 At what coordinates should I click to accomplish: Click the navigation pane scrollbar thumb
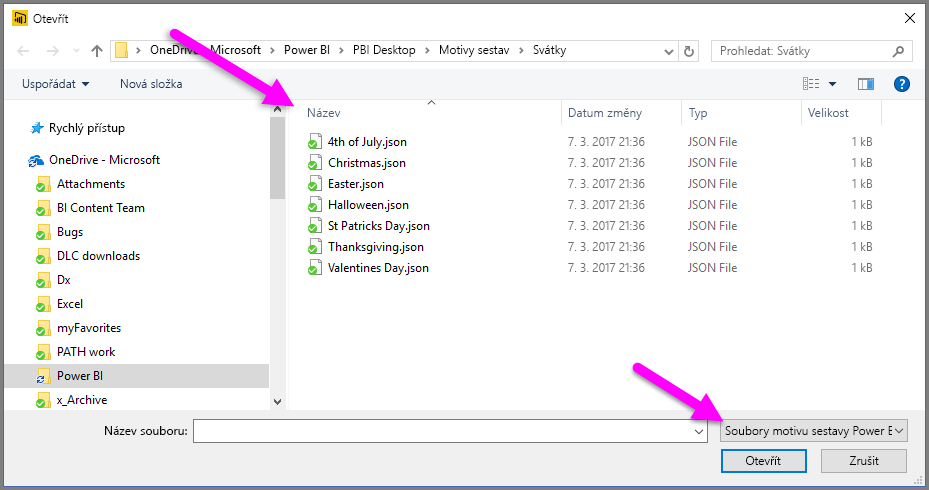tap(277, 158)
